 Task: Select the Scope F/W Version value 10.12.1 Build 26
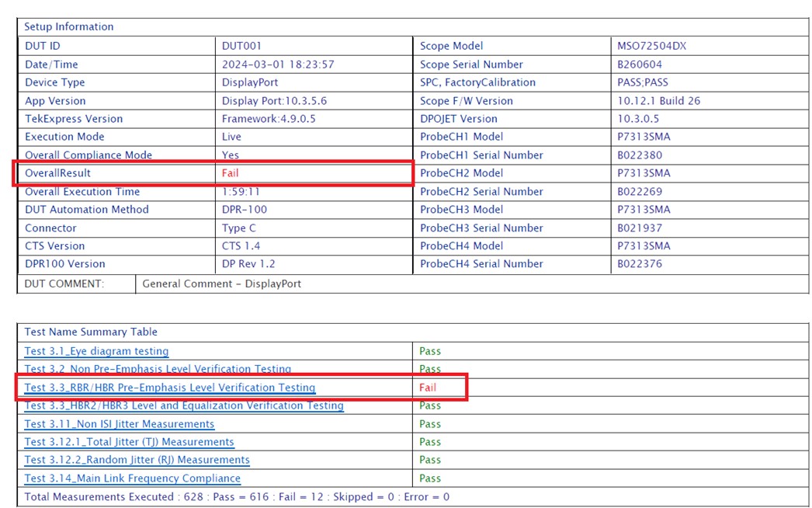[658, 101]
